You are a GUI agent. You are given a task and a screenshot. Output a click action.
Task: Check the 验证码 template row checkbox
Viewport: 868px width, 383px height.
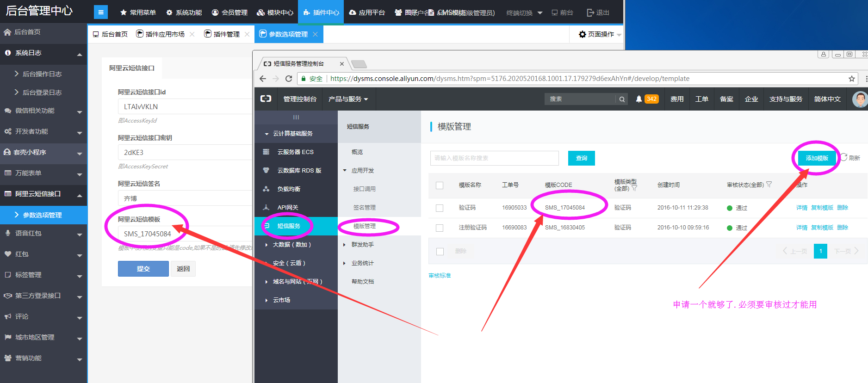click(440, 208)
